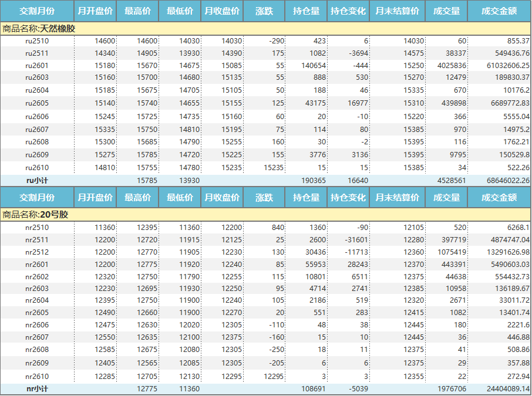
Task: Select the nr2512 contract label
Action: coord(37,252)
